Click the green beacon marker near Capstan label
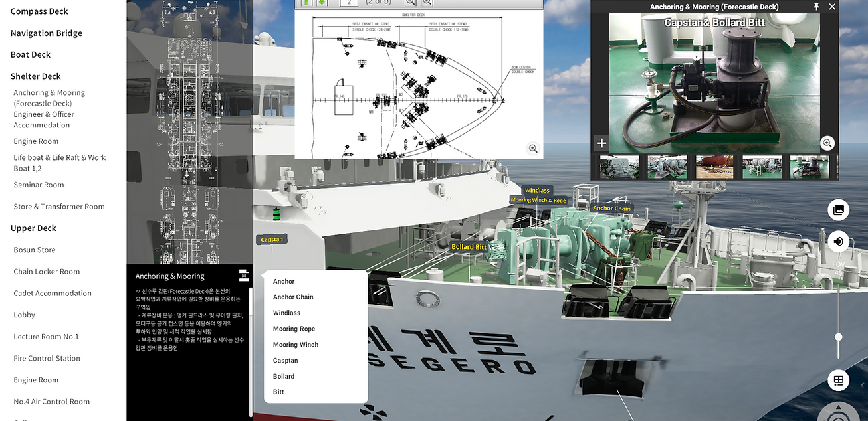The width and height of the screenshot is (868, 421). point(276,214)
